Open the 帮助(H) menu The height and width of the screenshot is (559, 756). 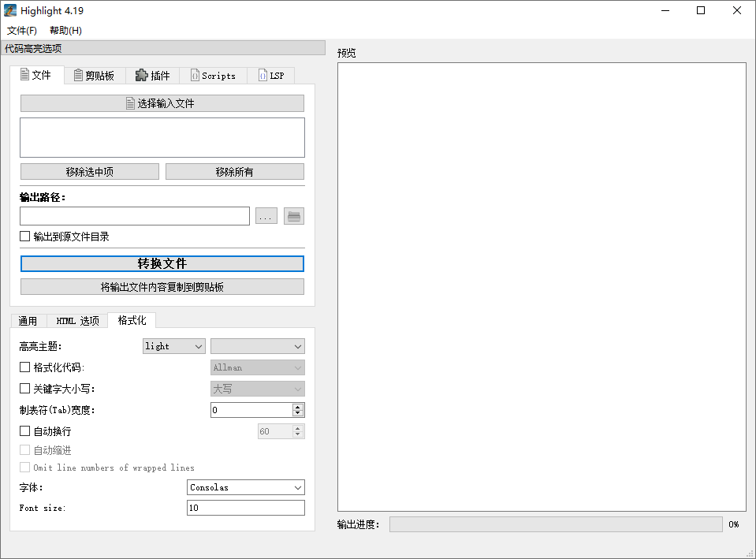click(65, 31)
